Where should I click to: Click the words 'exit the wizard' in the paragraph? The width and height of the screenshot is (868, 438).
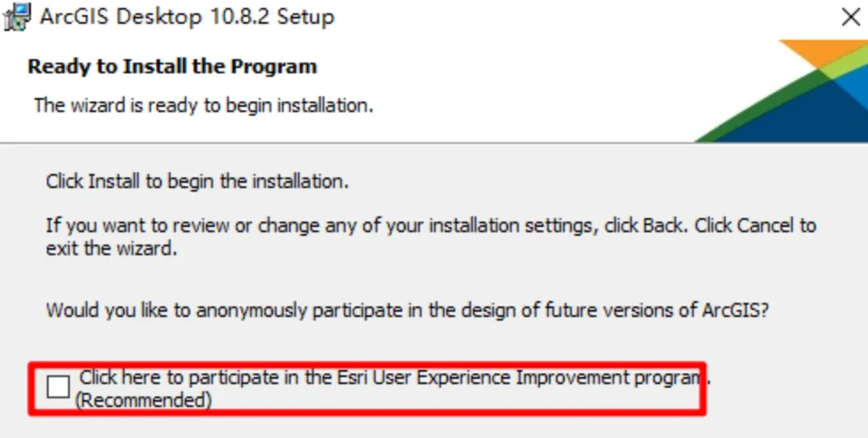[110, 248]
